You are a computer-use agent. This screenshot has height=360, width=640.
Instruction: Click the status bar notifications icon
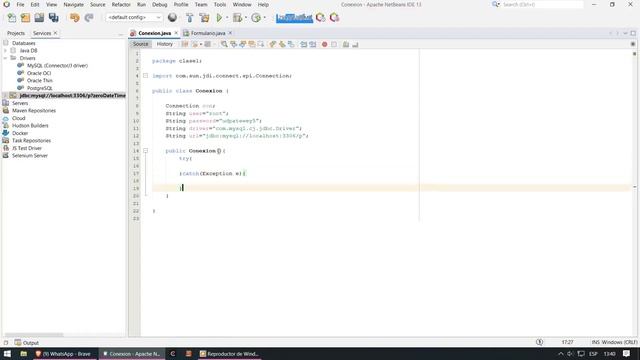tap(539, 342)
